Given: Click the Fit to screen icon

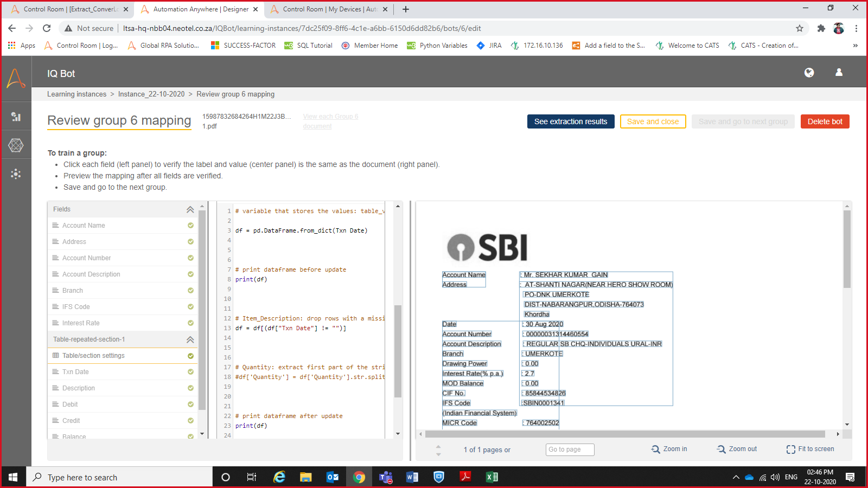Looking at the screenshot, I should (791, 449).
